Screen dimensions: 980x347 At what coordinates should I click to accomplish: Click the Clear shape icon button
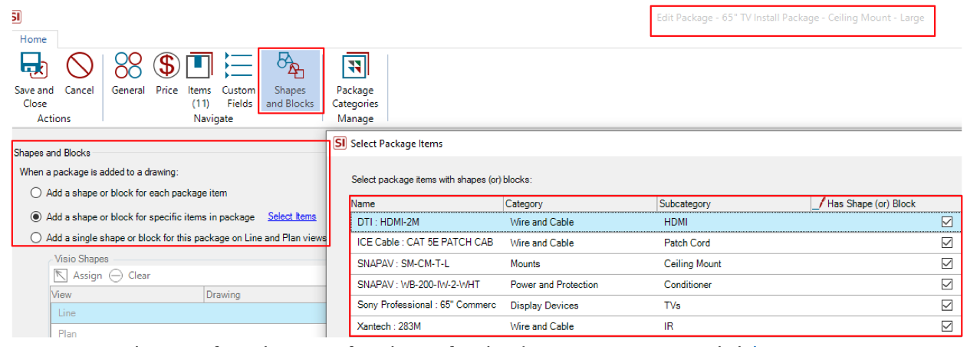[116, 276]
